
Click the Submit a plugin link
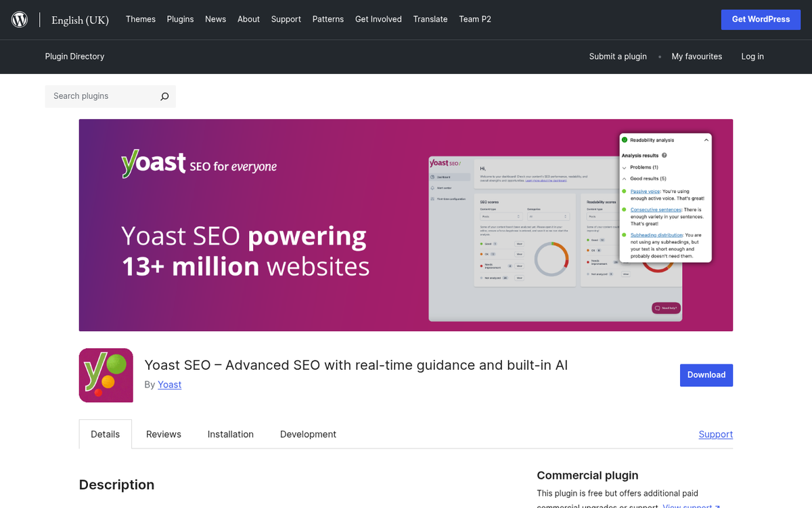618,57
